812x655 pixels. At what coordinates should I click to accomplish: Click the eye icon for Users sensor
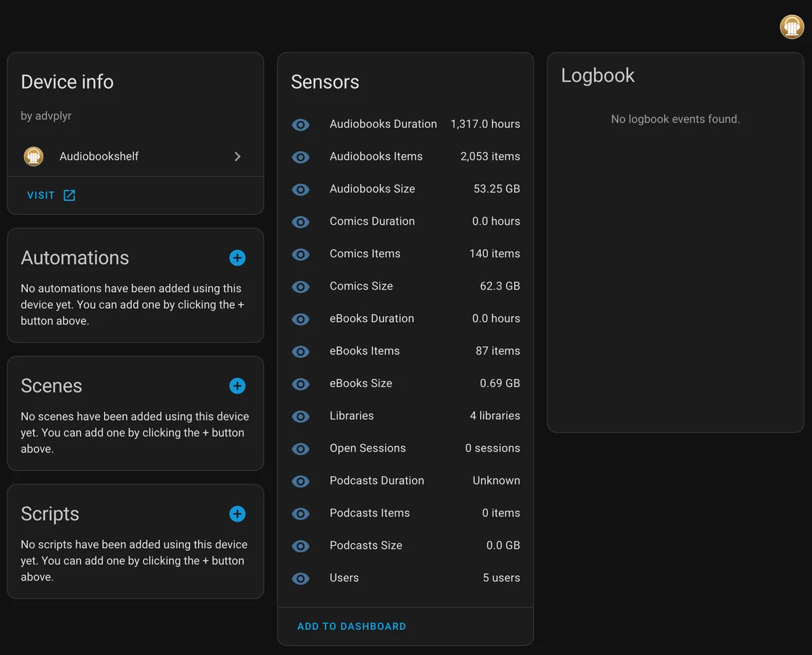(300, 579)
